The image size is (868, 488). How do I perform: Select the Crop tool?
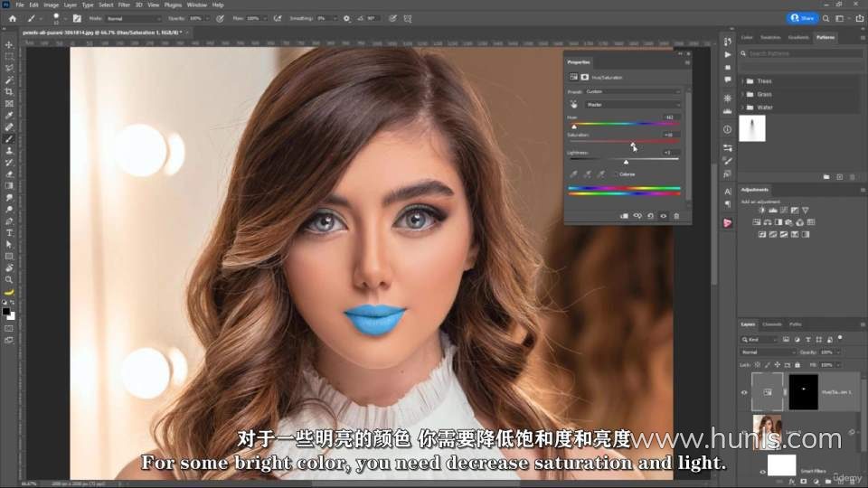9,92
